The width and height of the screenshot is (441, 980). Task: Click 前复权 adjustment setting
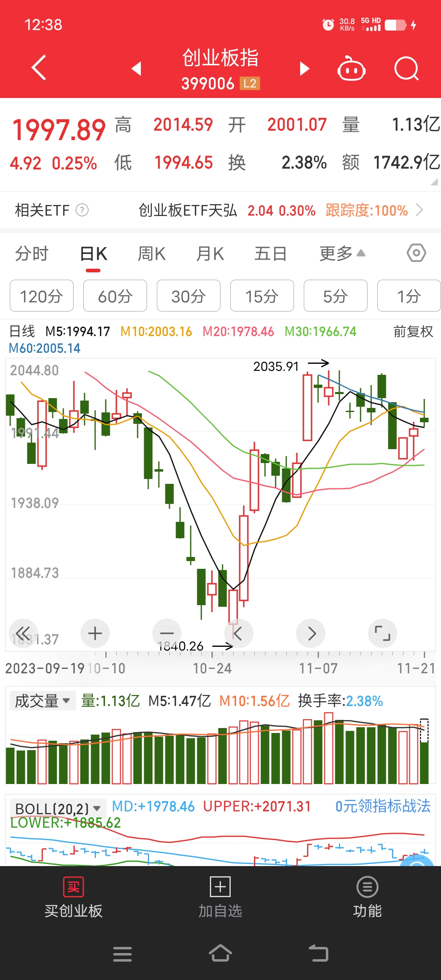413,331
